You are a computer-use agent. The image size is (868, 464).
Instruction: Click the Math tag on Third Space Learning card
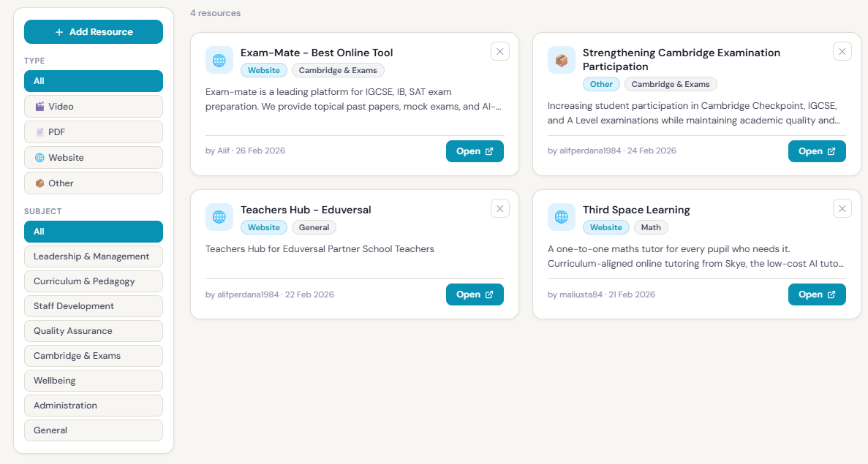[651, 227]
